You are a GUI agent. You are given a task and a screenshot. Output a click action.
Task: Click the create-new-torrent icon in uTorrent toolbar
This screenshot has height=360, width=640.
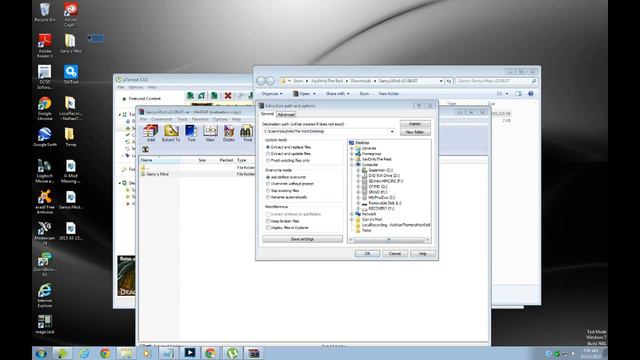tap(214, 96)
